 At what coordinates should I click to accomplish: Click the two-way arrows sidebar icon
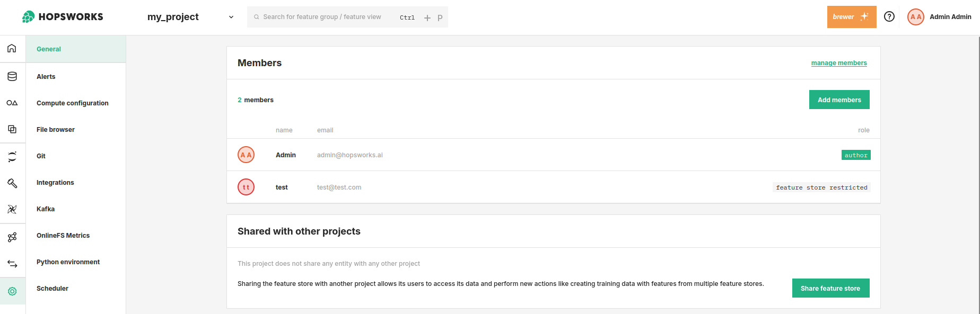12,264
